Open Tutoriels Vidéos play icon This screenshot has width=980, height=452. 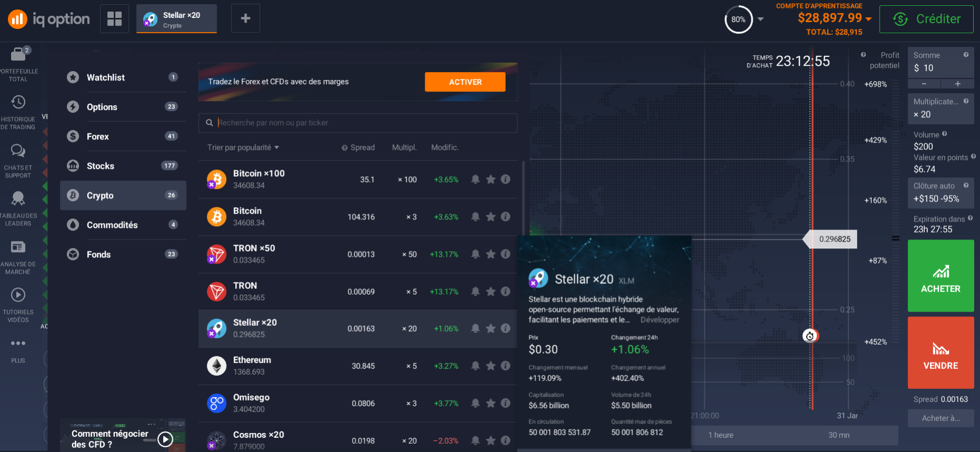[18, 295]
